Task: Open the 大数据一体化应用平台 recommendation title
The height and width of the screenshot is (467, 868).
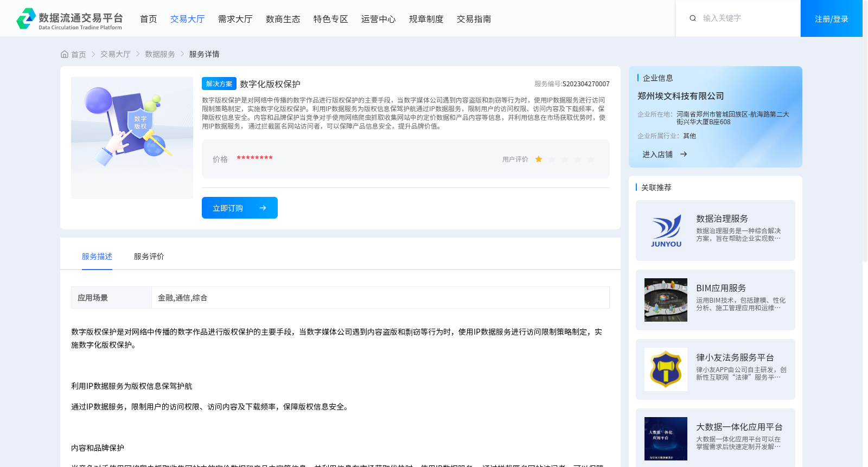Action: pos(739,427)
